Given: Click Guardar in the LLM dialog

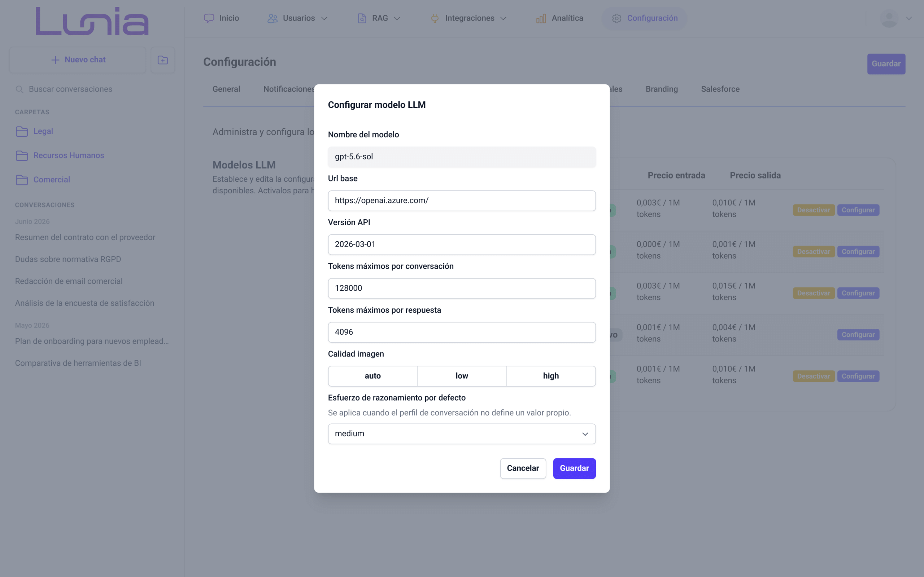Looking at the screenshot, I should [574, 468].
